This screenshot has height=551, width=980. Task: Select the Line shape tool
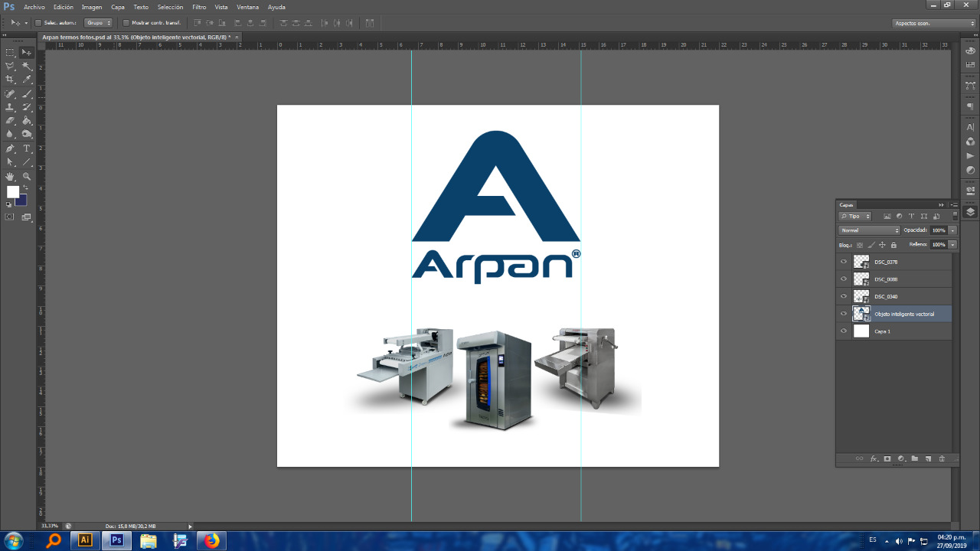point(27,162)
